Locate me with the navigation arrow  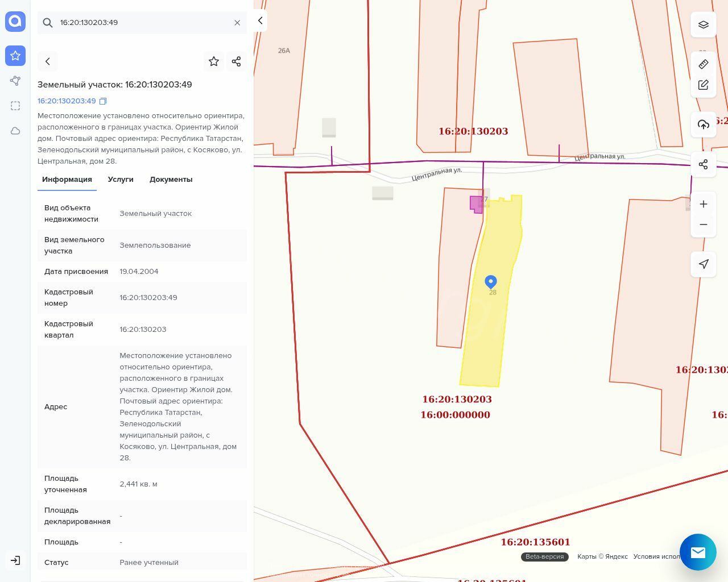click(x=704, y=264)
